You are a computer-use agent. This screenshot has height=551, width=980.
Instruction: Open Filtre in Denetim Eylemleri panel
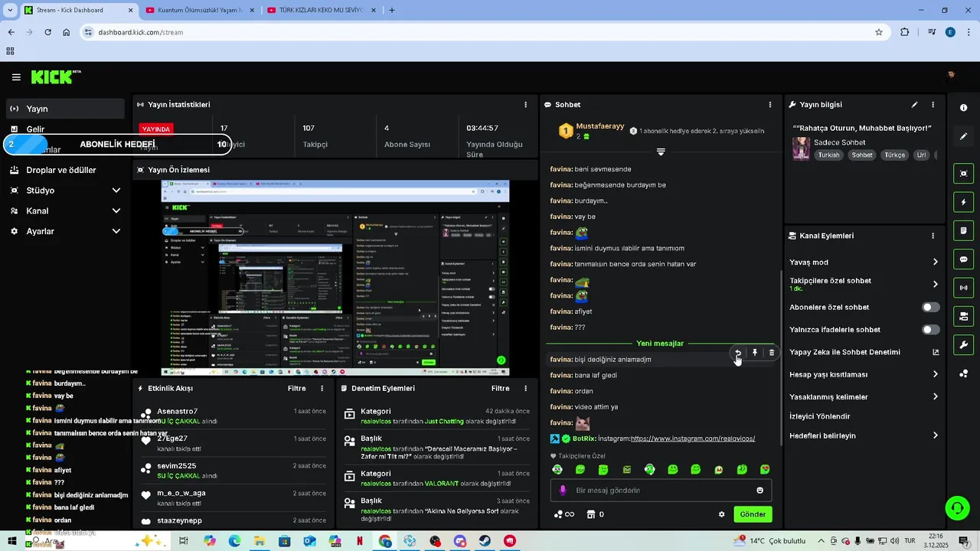click(500, 389)
